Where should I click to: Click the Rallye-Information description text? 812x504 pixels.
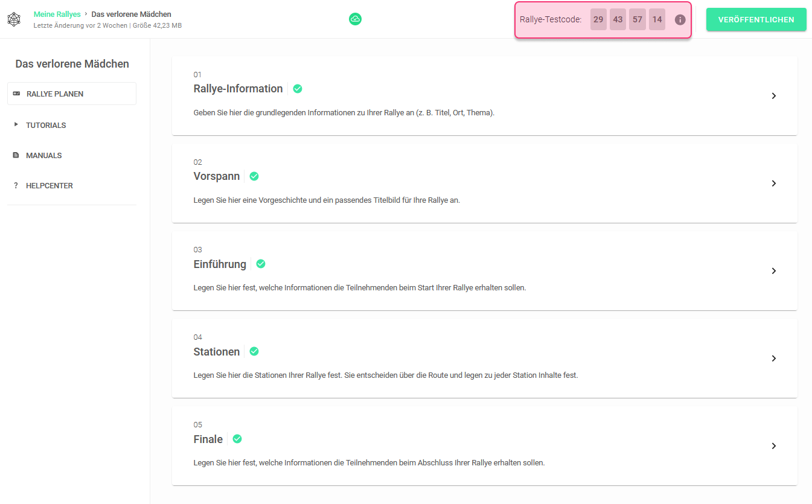click(x=344, y=113)
